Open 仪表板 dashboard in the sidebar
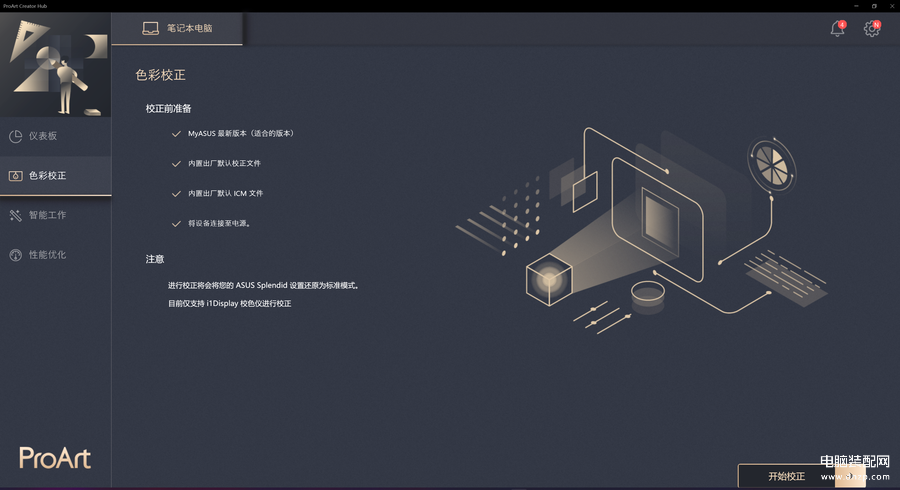The width and height of the screenshot is (900, 490). 56,136
